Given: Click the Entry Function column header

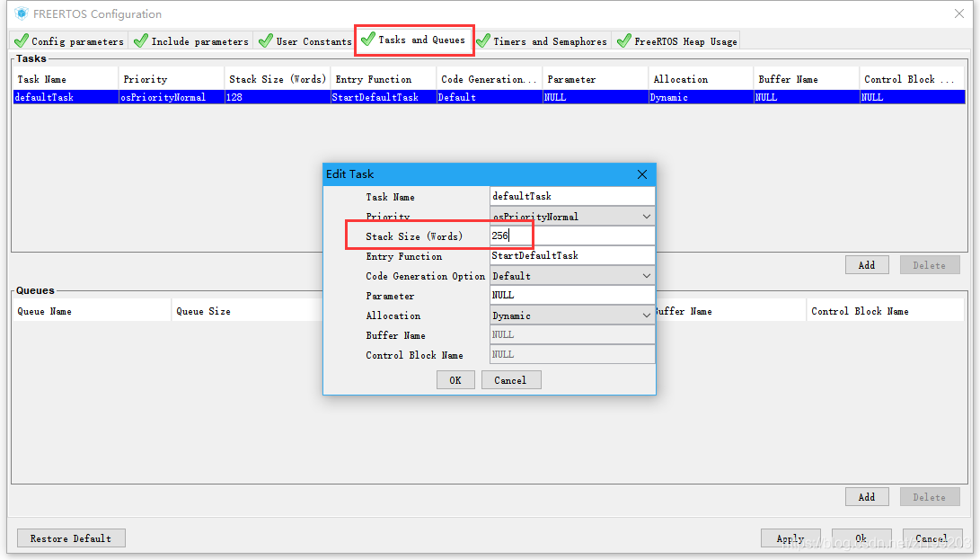Looking at the screenshot, I should [384, 79].
